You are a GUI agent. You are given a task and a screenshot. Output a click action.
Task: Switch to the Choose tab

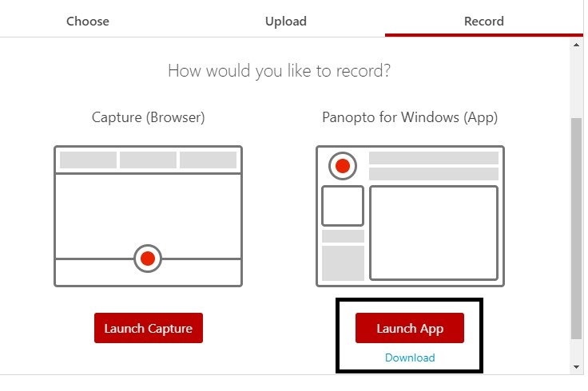click(88, 21)
